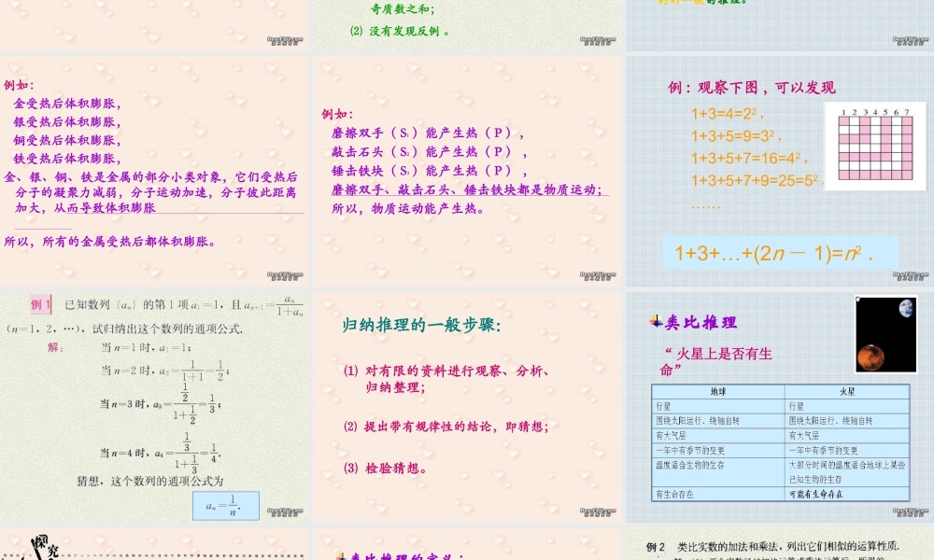Click the 探究 logo on the bottom slide
This screenshot has width=934, height=560.
coord(45,546)
